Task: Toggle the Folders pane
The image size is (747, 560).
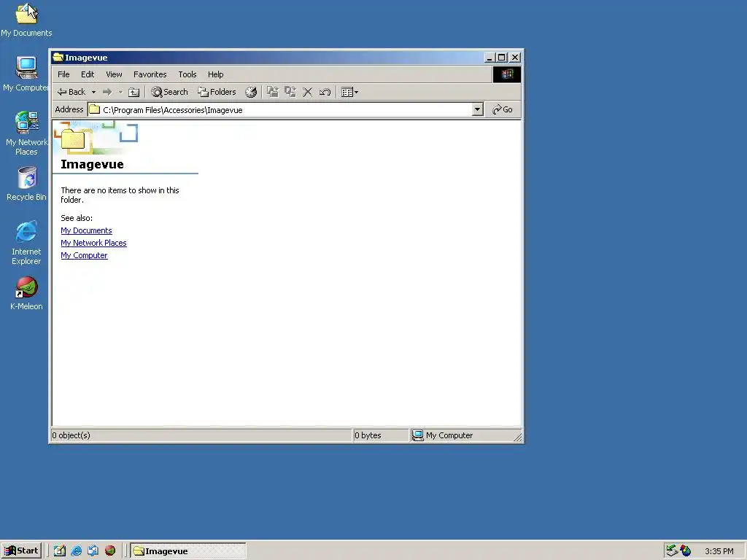Action: pos(217,92)
